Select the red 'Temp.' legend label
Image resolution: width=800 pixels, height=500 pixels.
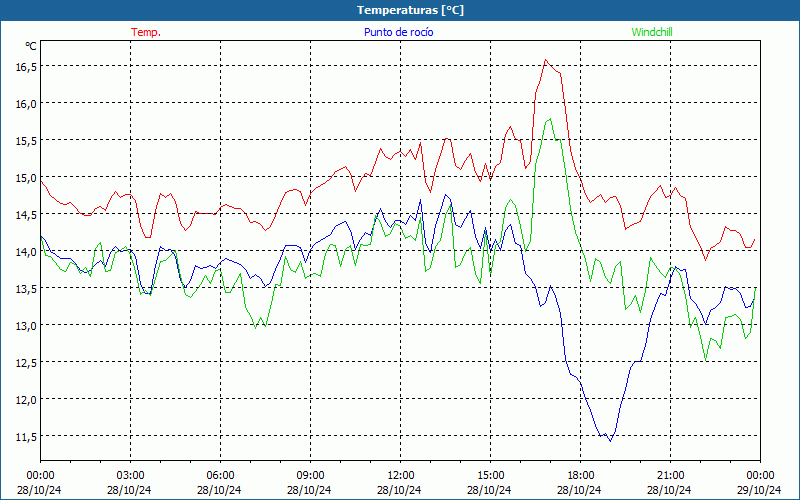point(146,32)
